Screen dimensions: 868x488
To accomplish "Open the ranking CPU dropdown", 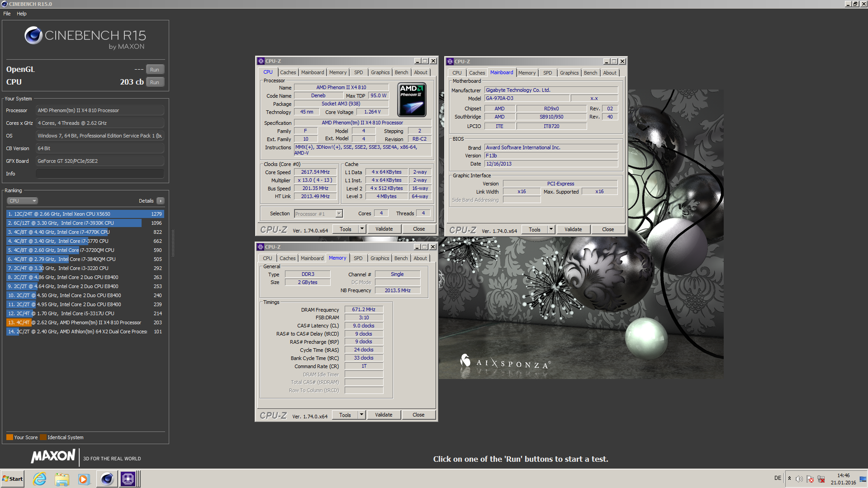I will [x=22, y=201].
